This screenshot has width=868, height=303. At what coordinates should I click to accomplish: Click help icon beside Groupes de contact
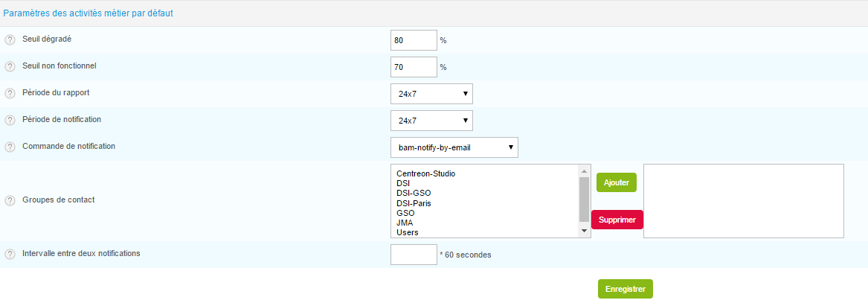[x=10, y=201]
